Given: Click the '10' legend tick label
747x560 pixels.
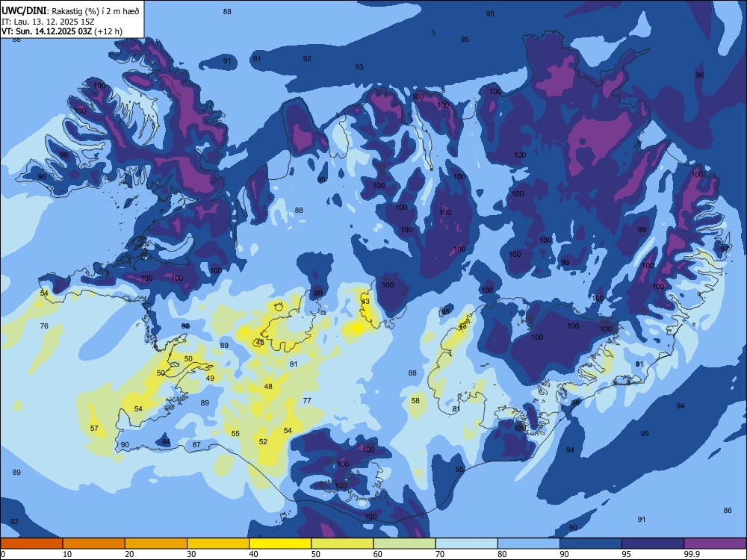Looking at the screenshot, I should [67, 554].
